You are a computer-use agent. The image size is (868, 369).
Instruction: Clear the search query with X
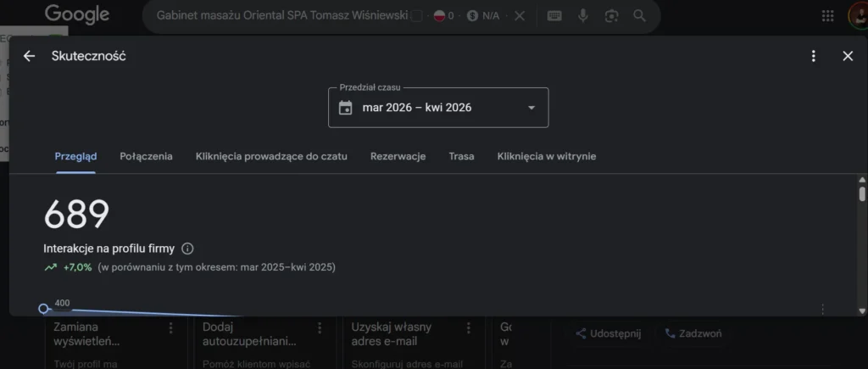(x=520, y=16)
